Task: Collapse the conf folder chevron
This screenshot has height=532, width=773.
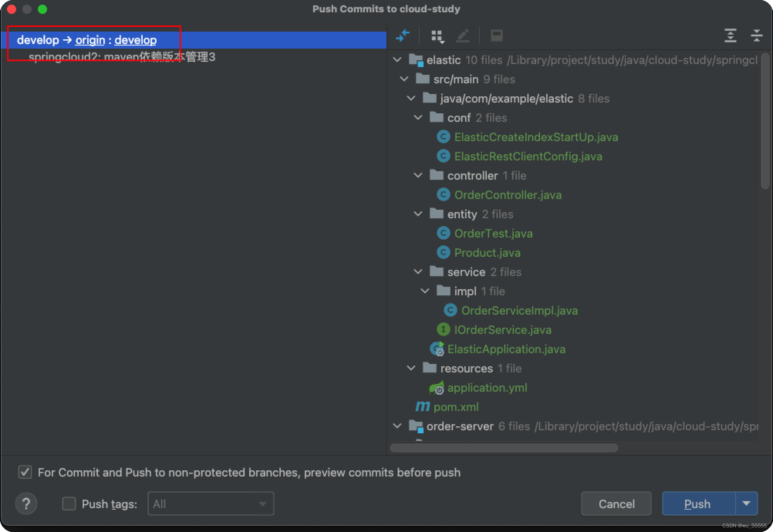Action: 418,118
